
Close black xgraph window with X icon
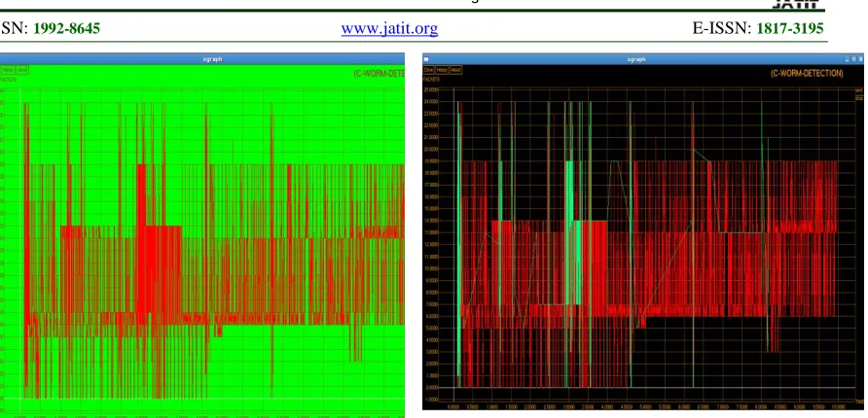tap(860, 59)
